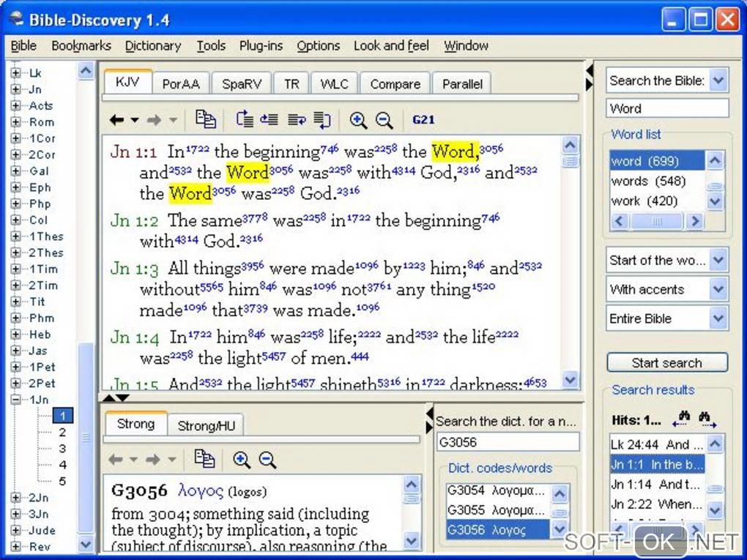Copy Bible text with the copy icon
This screenshot has height=560, width=747.
click(205, 119)
